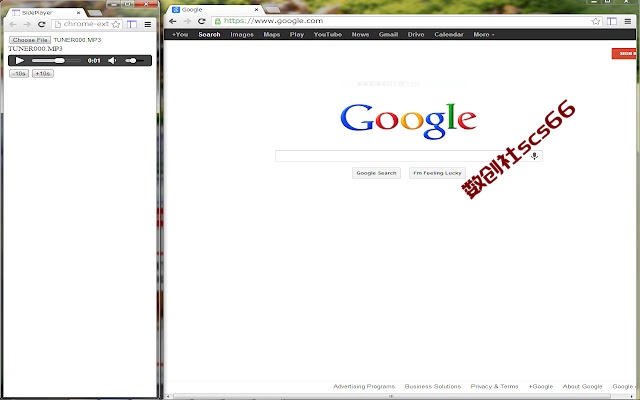This screenshot has width=640, height=400.
Task: Open the Chrome menu in the Google window
Action: coord(628,21)
